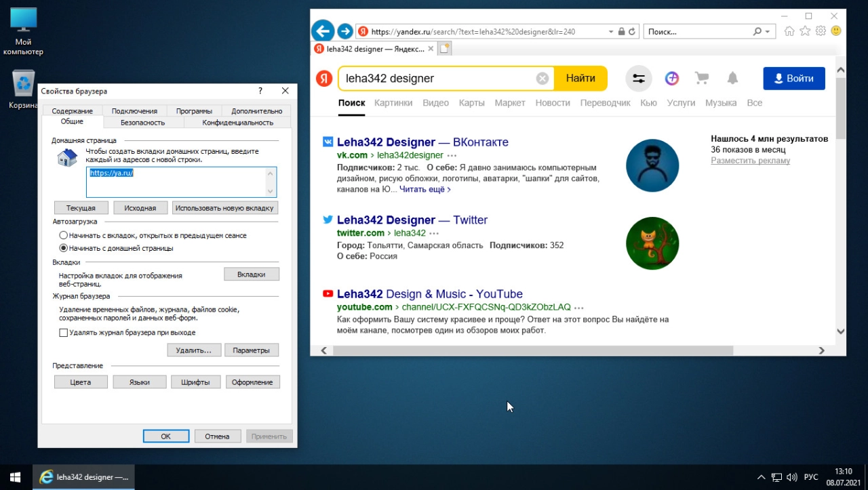This screenshot has width=868, height=490.
Task: Click the smiley feedback icon
Action: (x=836, y=31)
